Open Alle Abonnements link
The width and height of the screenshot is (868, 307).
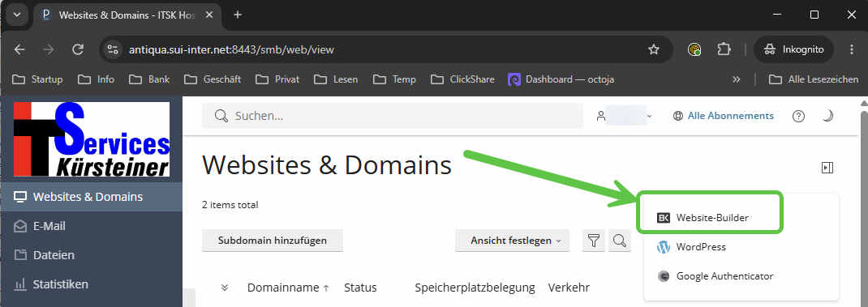[724, 116]
